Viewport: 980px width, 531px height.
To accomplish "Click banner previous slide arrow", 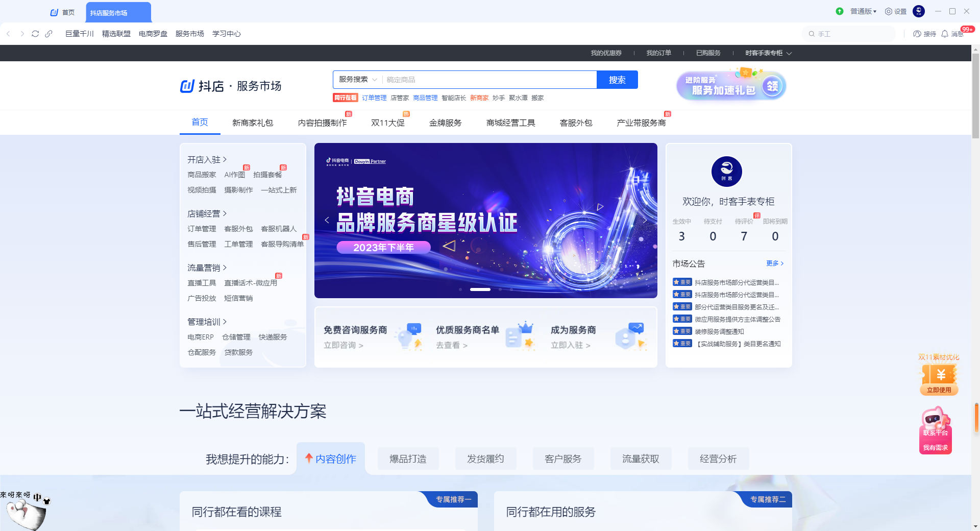I will pos(327,220).
